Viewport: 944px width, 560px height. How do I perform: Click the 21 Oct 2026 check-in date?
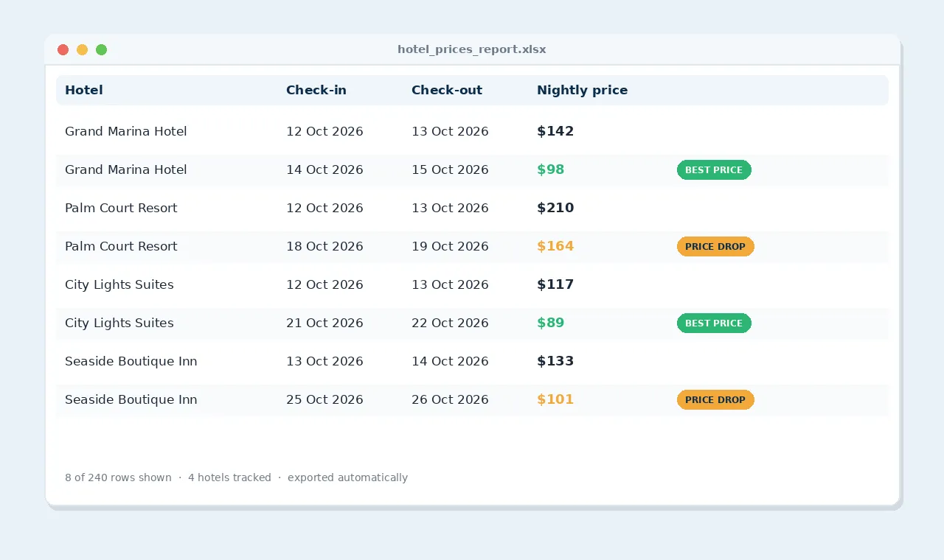point(324,323)
